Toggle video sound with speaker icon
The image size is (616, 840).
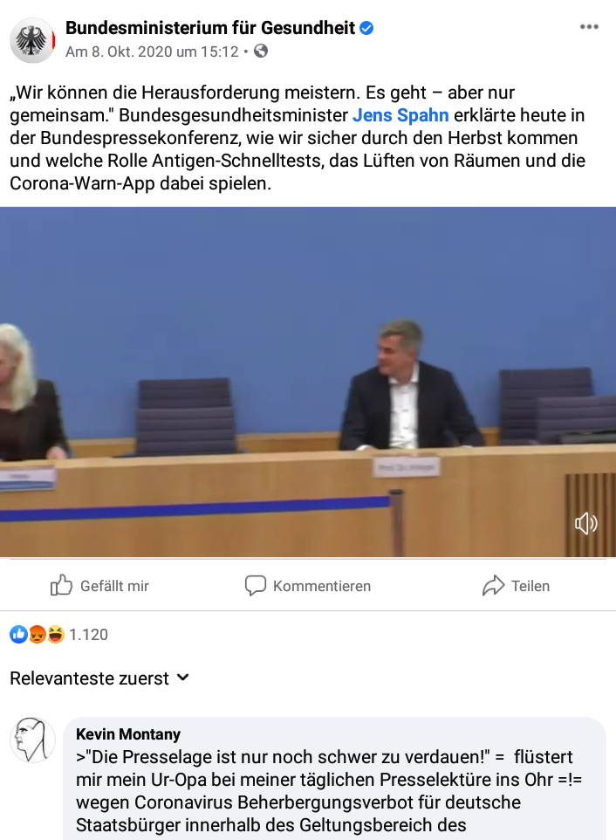[x=586, y=523]
